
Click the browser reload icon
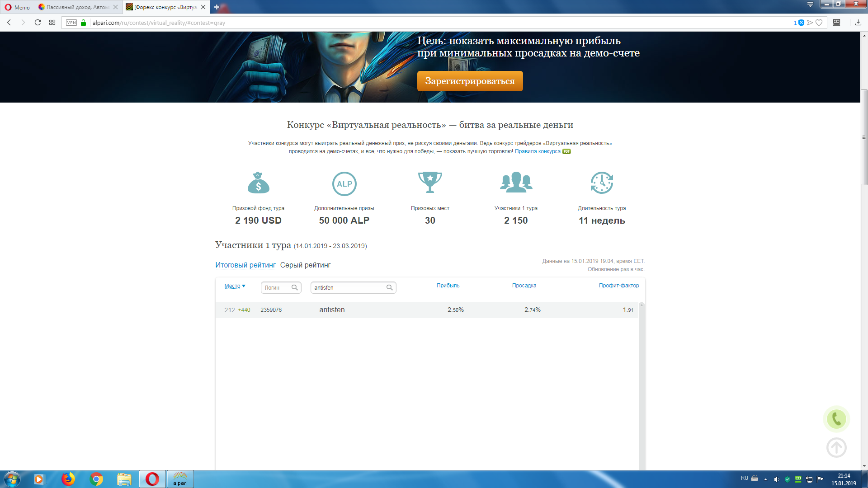coord(38,23)
